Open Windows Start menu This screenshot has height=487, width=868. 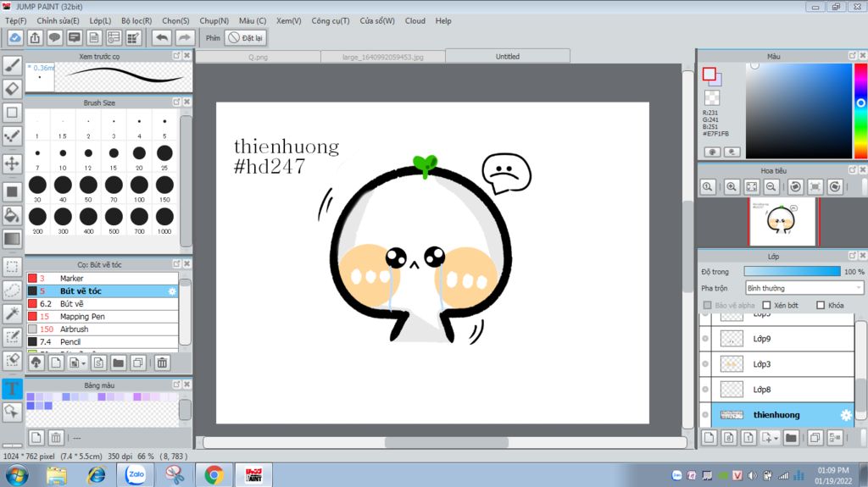[x=17, y=475]
